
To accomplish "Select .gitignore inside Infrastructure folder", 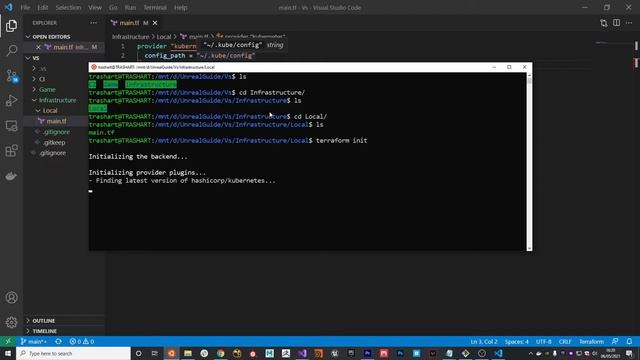I will (56, 132).
